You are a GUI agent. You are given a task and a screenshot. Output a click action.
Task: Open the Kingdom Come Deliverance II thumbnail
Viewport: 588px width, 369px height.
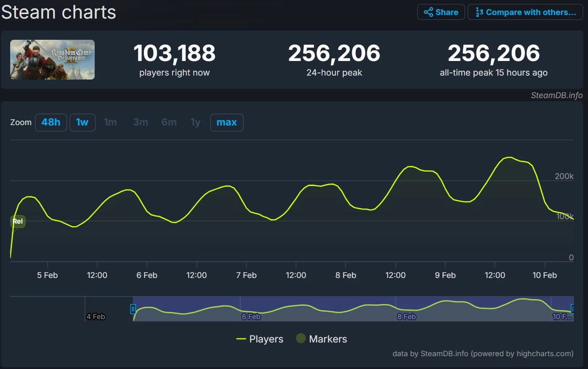(x=52, y=60)
